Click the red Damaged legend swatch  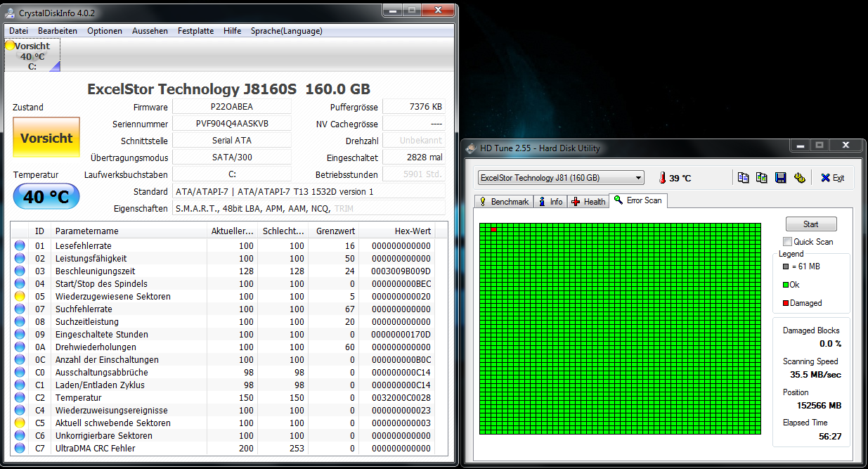(786, 303)
